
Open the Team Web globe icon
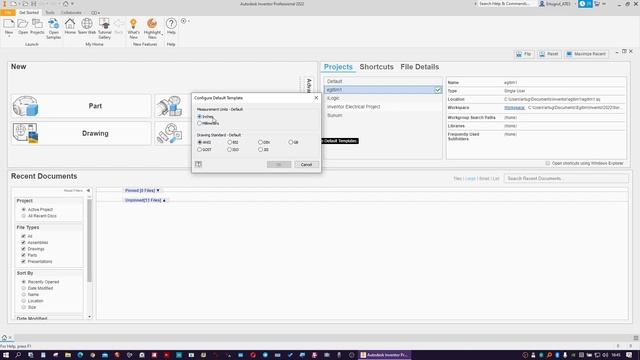pyautogui.click(x=87, y=24)
